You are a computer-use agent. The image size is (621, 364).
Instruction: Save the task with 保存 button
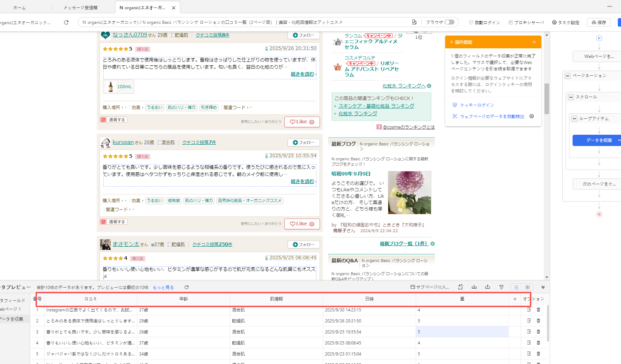(x=599, y=22)
